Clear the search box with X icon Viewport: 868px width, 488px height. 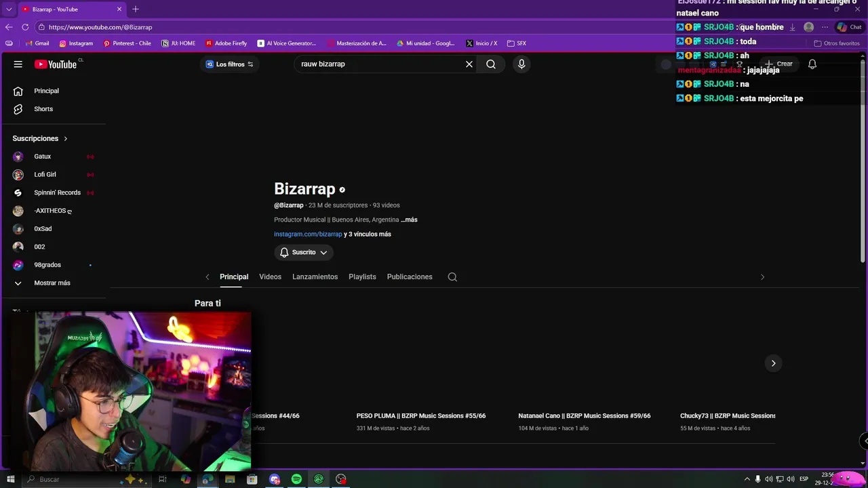pos(469,64)
